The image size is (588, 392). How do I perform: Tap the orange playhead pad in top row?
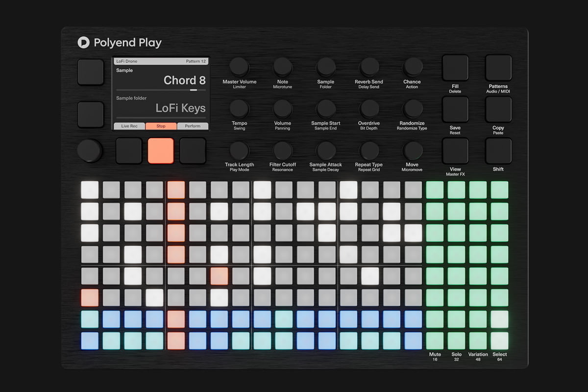176,190
